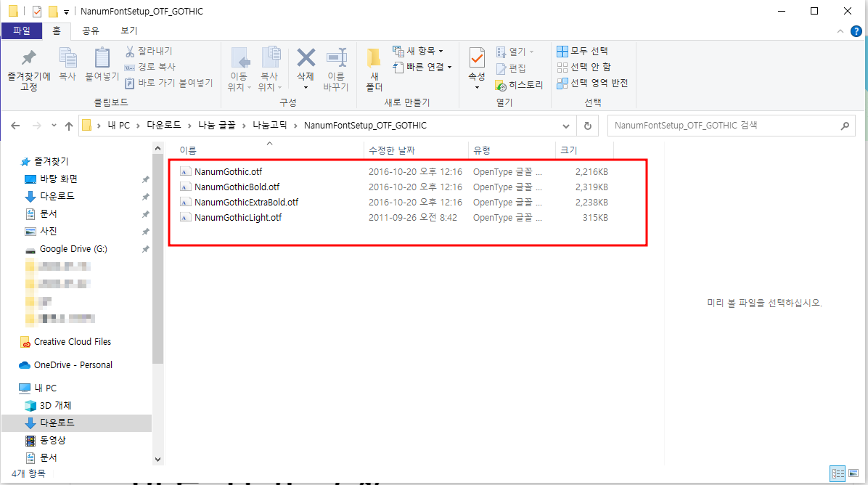Collapse the ribbon with the chevron
Viewport: 868px width, 485px height.
[840, 31]
